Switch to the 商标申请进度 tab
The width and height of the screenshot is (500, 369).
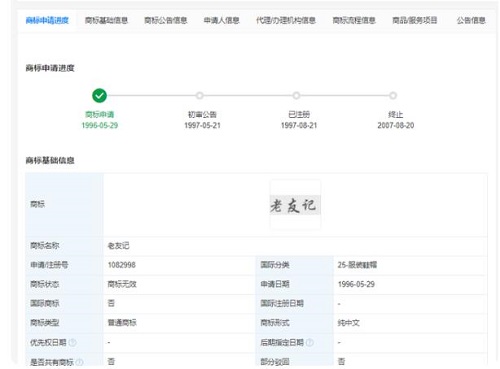pyautogui.click(x=47, y=20)
